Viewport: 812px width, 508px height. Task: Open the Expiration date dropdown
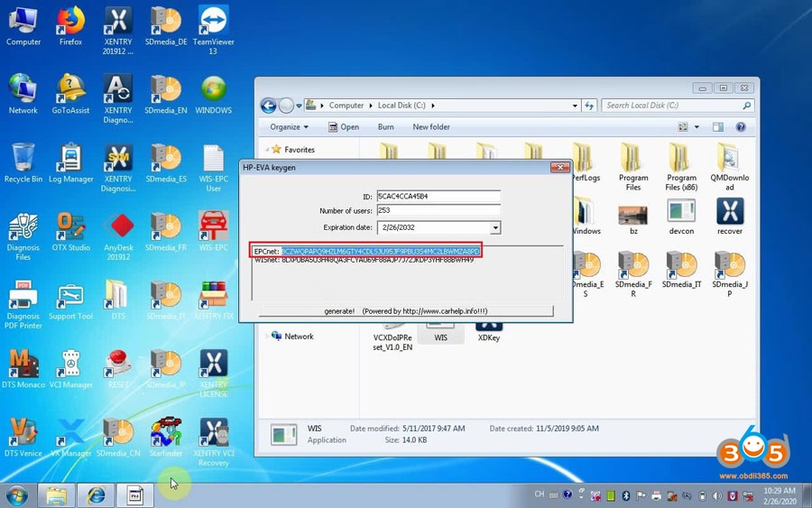[x=495, y=227]
